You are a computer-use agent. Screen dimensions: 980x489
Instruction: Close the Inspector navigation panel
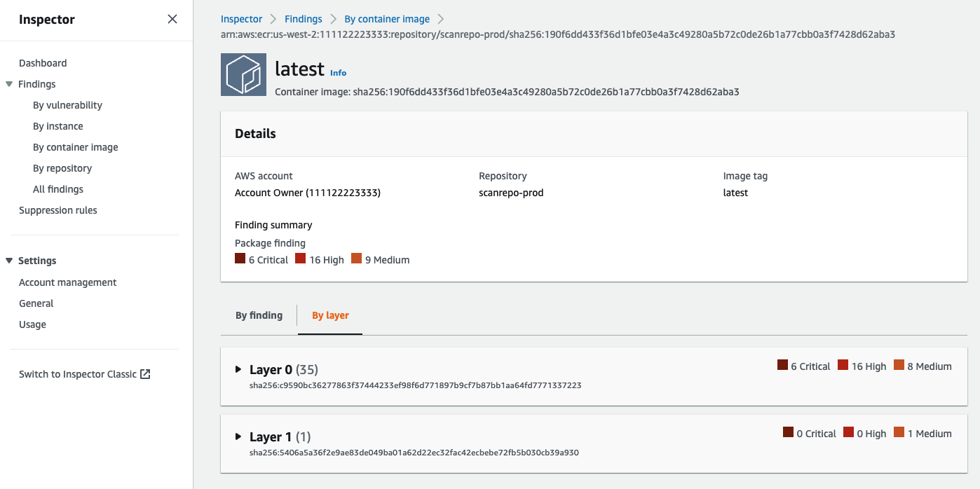click(172, 20)
